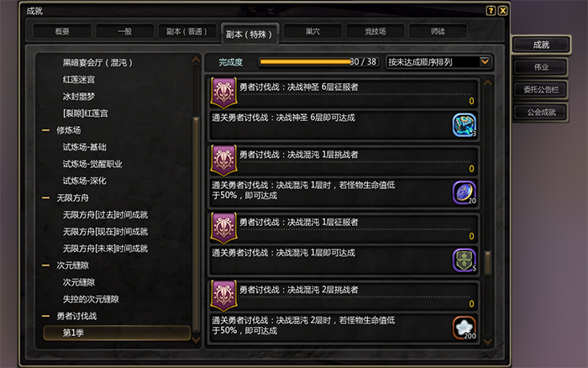Collapse the 勇者讨伐战 category
588x368 pixels.
pos(45,316)
